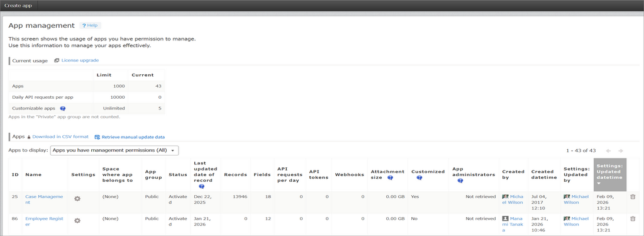This screenshot has width=644, height=236.
Task: Sort by Settings: Updated datetime column
Action: point(610,174)
